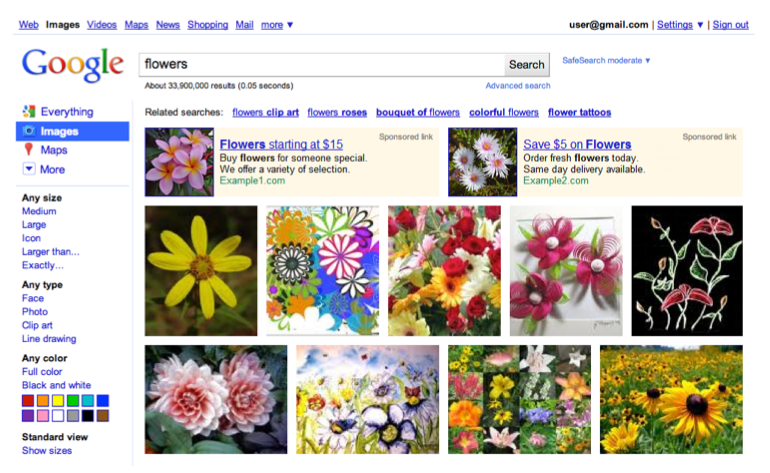Open the yellow daisy image result

(x=201, y=271)
